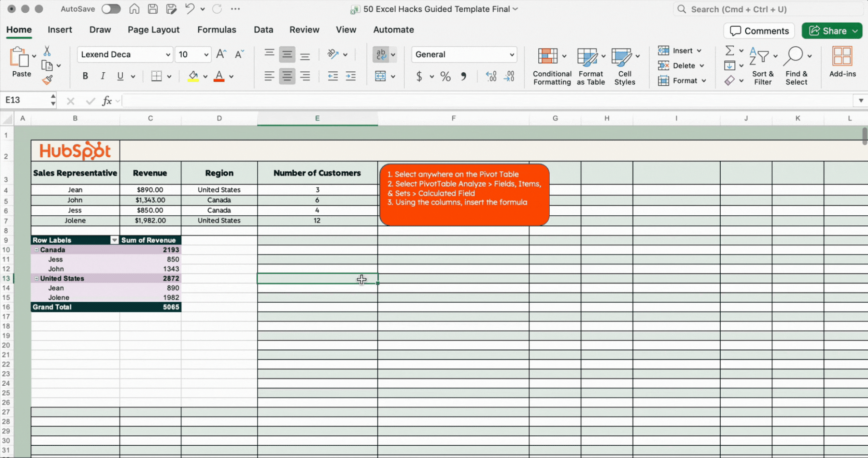Apply percent number style
Image resolution: width=868 pixels, height=458 pixels.
[445, 76]
